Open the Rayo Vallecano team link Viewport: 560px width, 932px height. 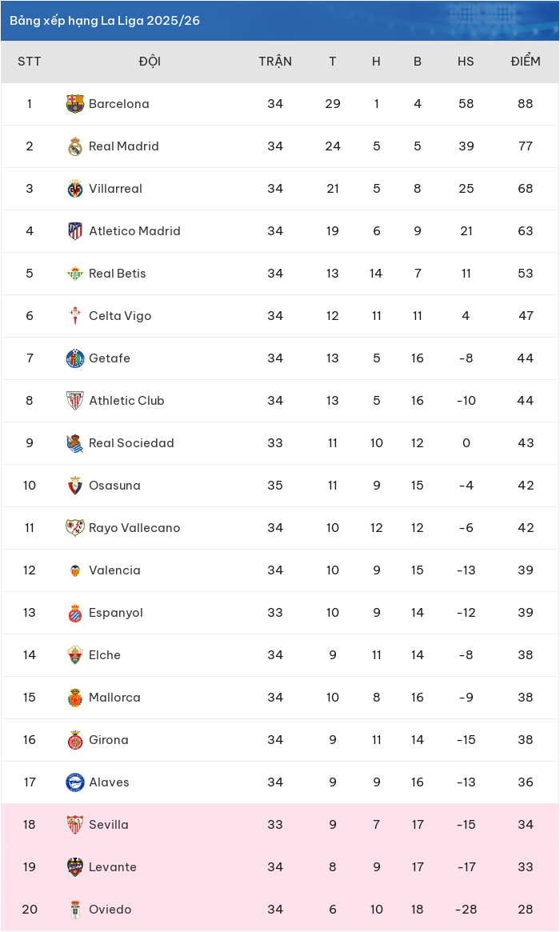[x=134, y=528]
